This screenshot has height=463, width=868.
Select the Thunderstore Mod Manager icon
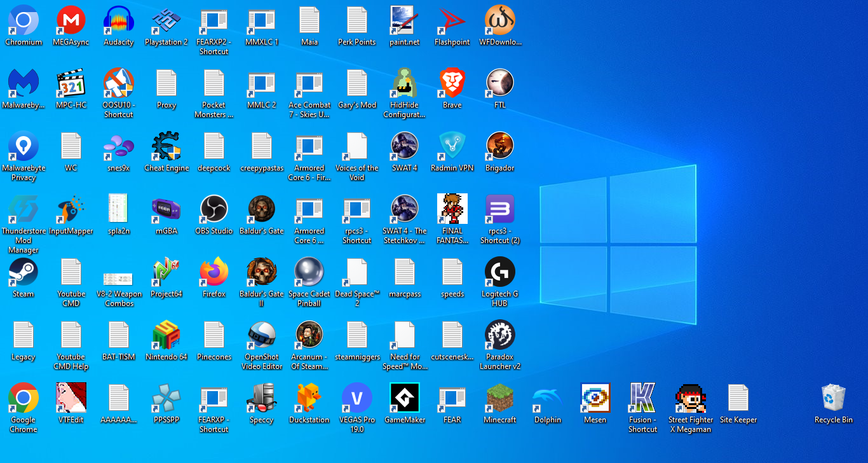(24, 209)
